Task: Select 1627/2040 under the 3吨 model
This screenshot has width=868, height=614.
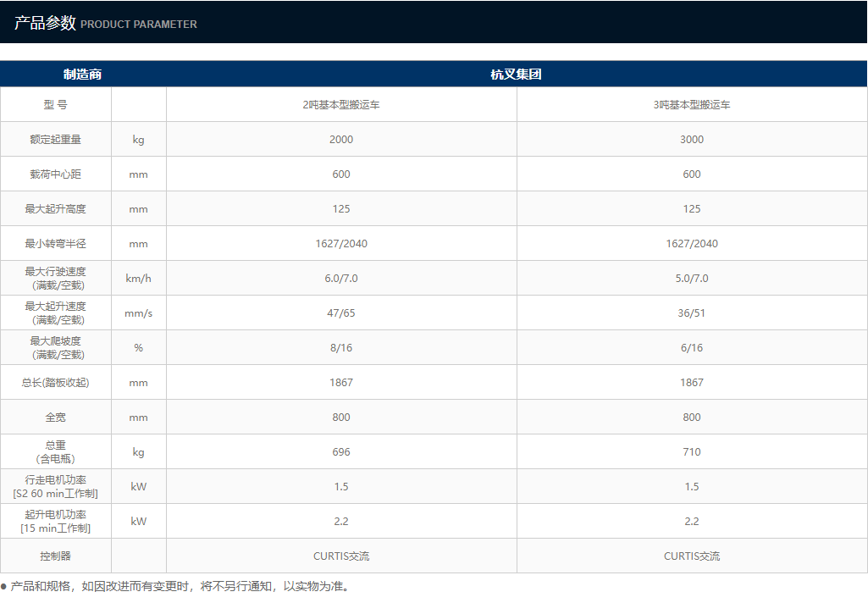Action: click(x=691, y=244)
